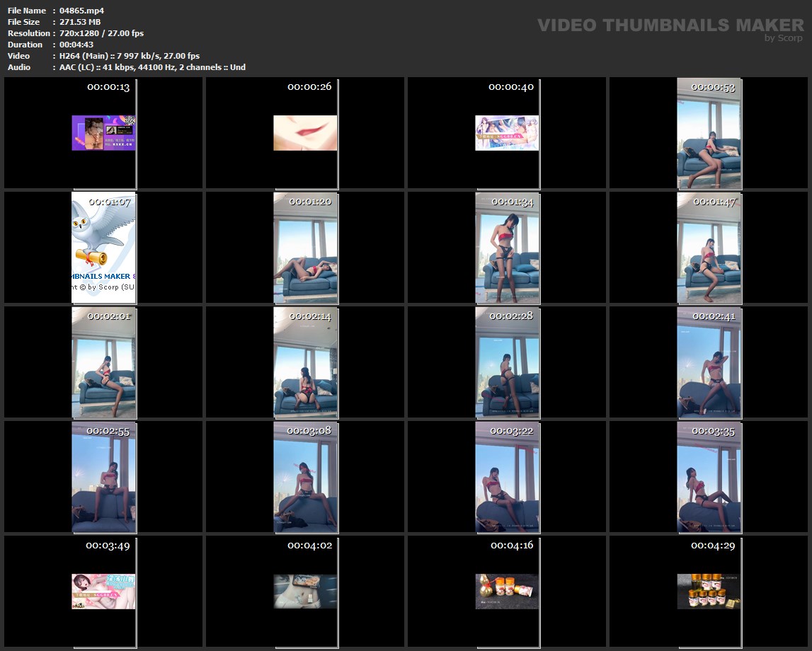Image resolution: width=812 pixels, height=651 pixels.
Task: Click the thumbnail at 00:04:02
Action: pyautogui.click(x=305, y=592)
